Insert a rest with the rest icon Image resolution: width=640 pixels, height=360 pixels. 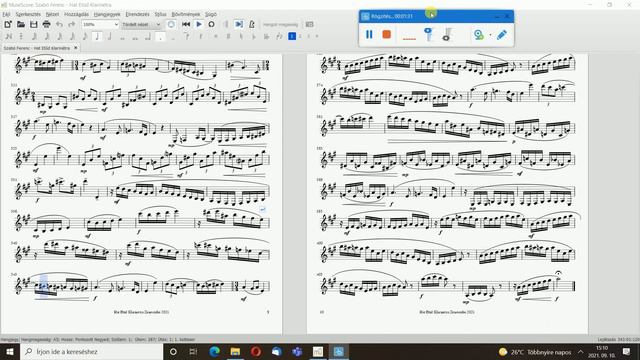200,36
